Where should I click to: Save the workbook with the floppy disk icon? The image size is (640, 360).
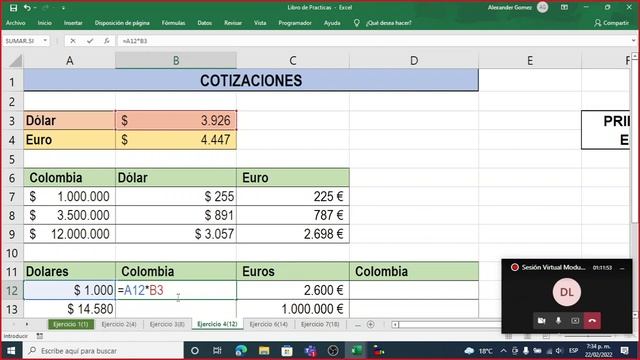[x=13, y=8]
